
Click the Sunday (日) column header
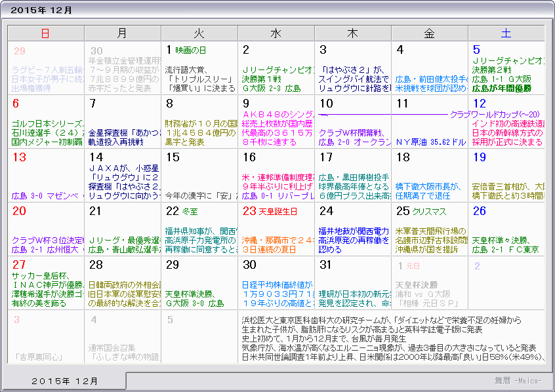pos(45,32)
